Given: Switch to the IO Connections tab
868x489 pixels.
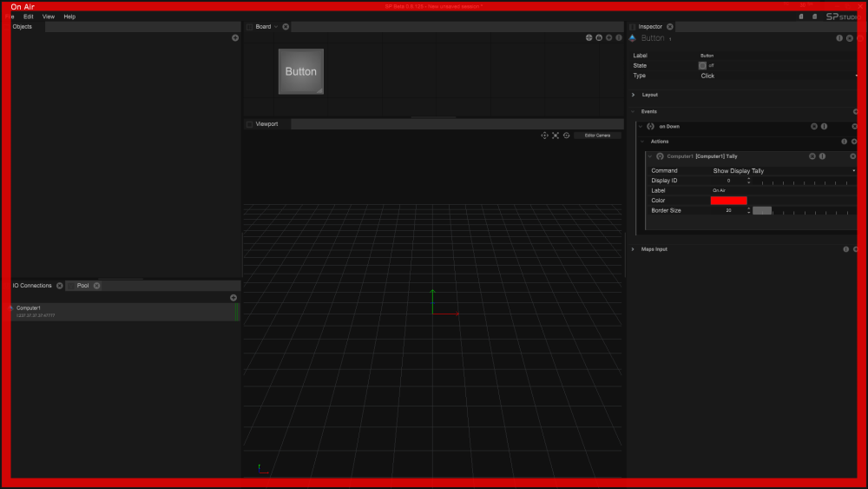Looking at the screenshot, I should pyautogui.click(x=32, y=286).
